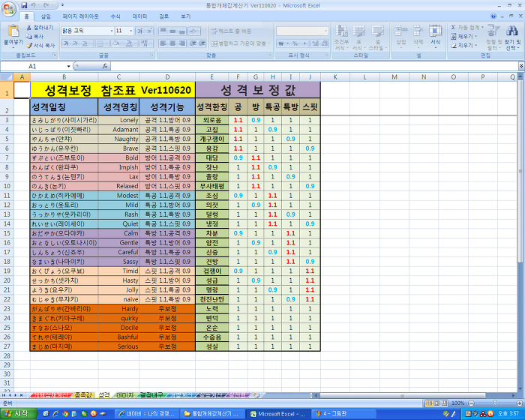Expand the font size dropdown showing 11
Viewport: 525px width, 420px height.
tap(130, 31)
